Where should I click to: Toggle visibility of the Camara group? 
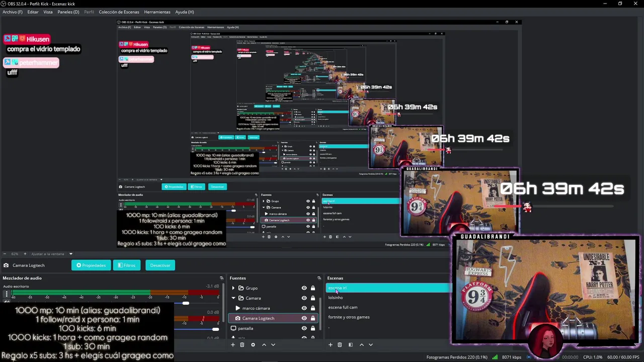pos(304,298)
